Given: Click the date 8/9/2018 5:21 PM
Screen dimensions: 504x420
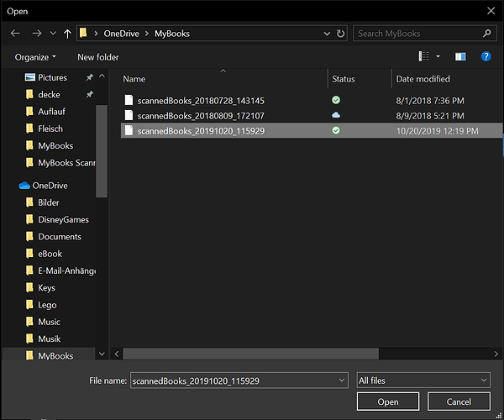Looking at the screenshot, I should coord(430,116).
